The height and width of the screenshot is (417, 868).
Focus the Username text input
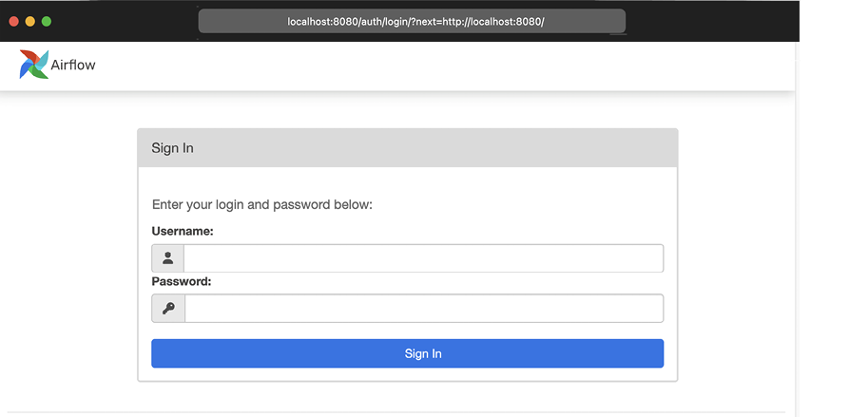(423, 258)
